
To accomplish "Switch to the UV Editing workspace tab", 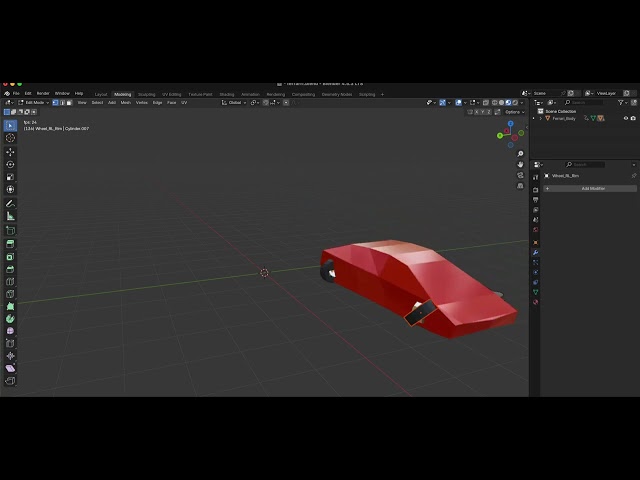I will click(171, 94).
